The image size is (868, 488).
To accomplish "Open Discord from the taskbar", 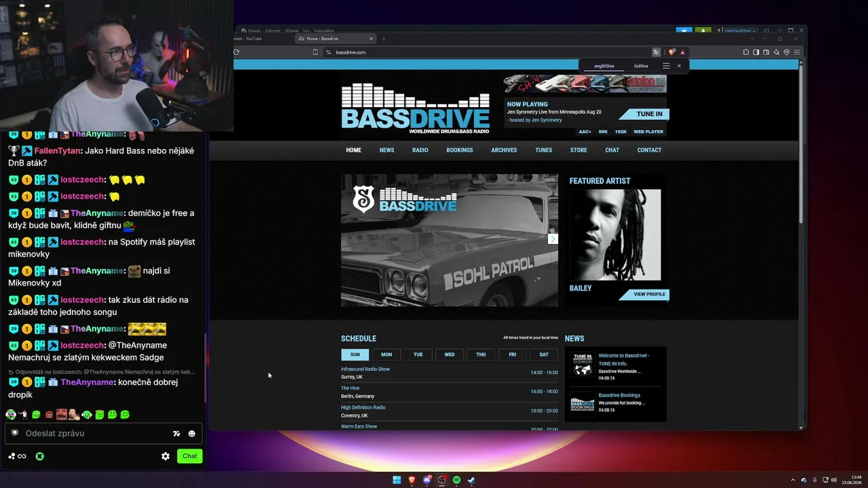I will (x=427, y=480).
